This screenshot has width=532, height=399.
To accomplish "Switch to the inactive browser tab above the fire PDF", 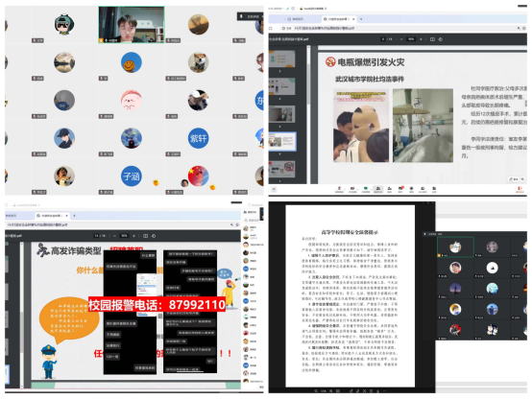I will 295,19.
